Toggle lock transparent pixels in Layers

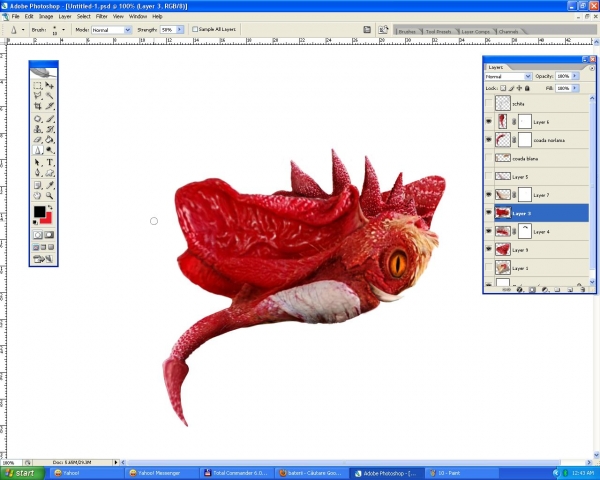coord(503,88)
